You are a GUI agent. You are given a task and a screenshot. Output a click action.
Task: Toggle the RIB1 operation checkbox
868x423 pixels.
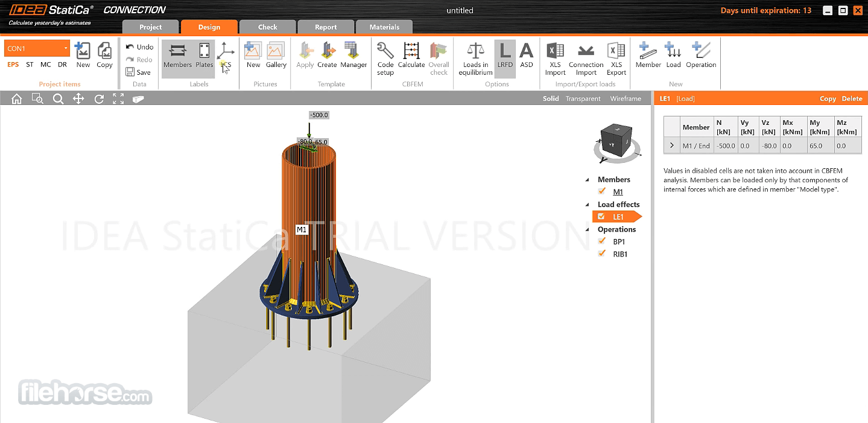(x=601, y=254)
